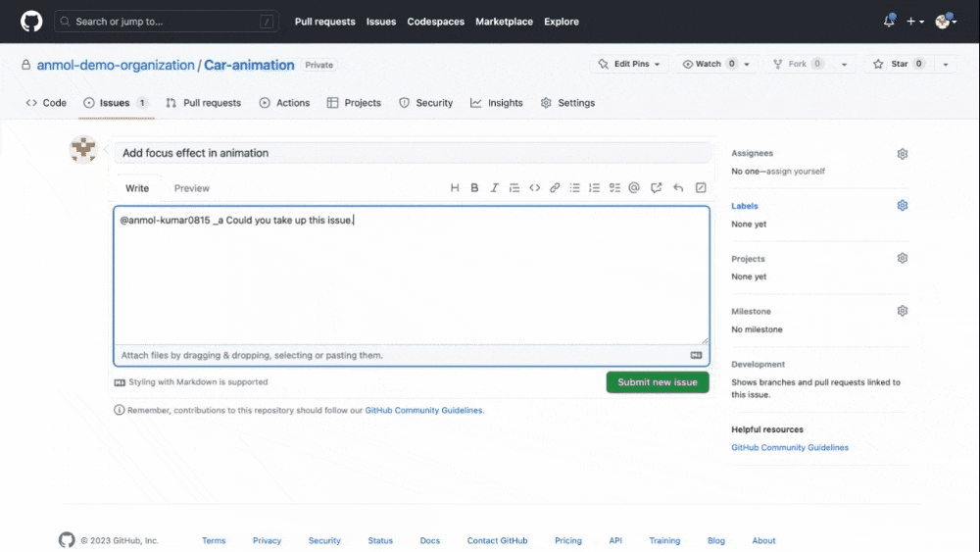Open Marketplace in top navigation
This screenshot has width=980, height=552.
coord(504,22)
